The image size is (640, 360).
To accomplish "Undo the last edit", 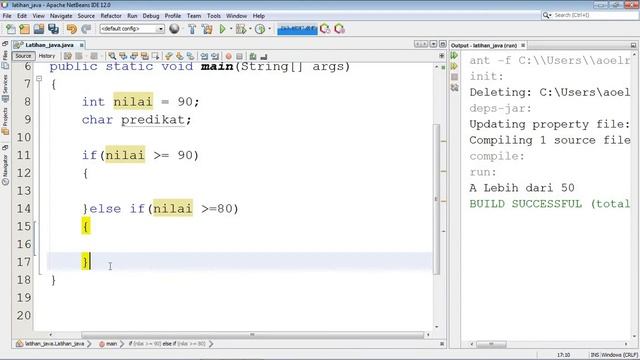I will 72,29.
